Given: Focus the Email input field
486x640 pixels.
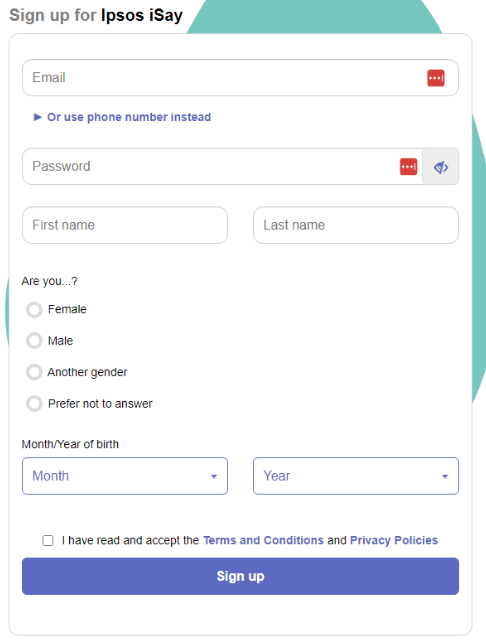Looking at the screenshot, I should (240, 78).
